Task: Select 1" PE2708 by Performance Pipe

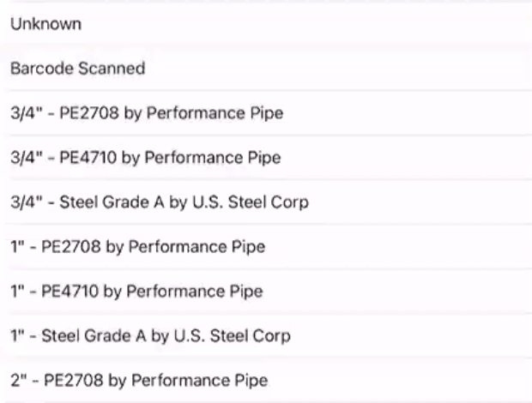Action: click(x=137, y=247)
